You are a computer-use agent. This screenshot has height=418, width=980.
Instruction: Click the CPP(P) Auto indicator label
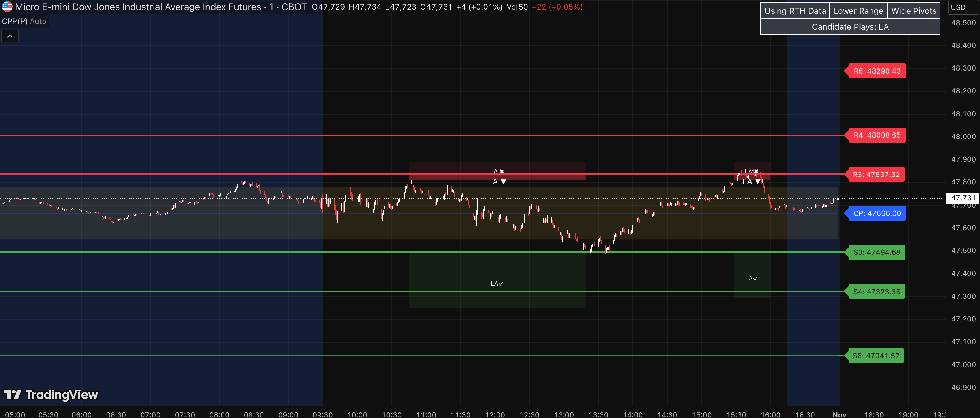click(24, 21)
